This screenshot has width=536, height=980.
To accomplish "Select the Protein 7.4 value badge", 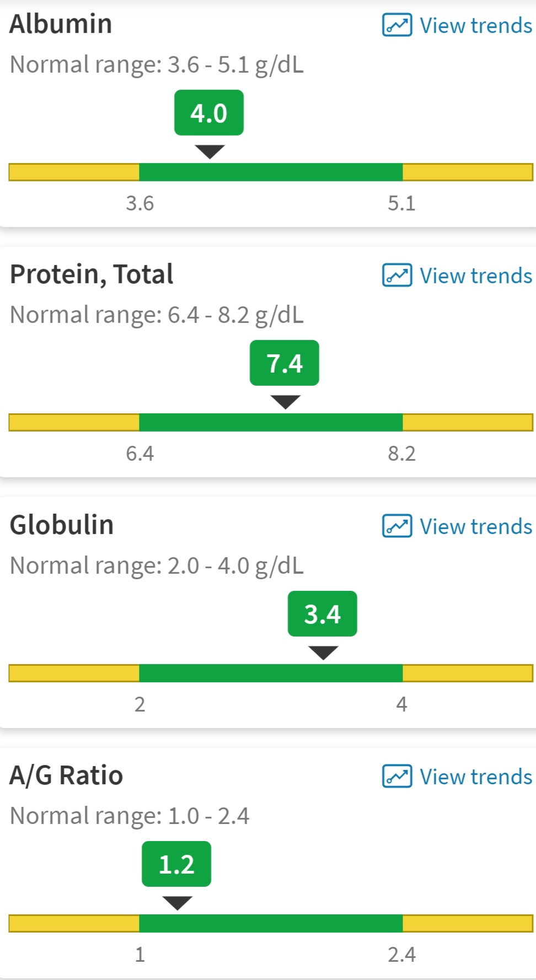I will pyautogui.click(x=285, y=363).
